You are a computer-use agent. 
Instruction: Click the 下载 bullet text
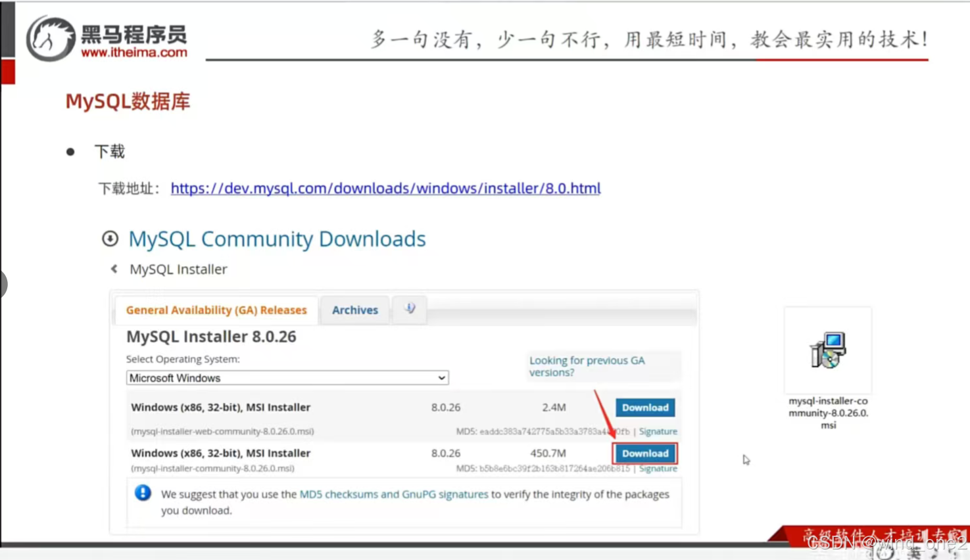point(110,152)
